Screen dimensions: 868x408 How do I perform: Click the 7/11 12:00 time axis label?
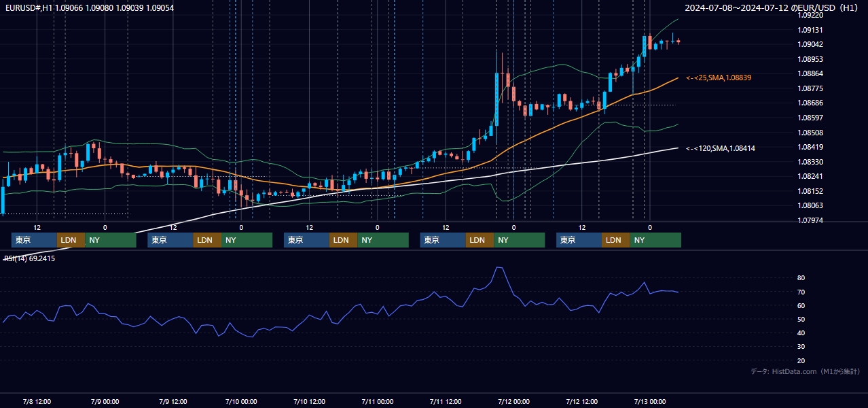pyautogui.click(x=445, y=401)
